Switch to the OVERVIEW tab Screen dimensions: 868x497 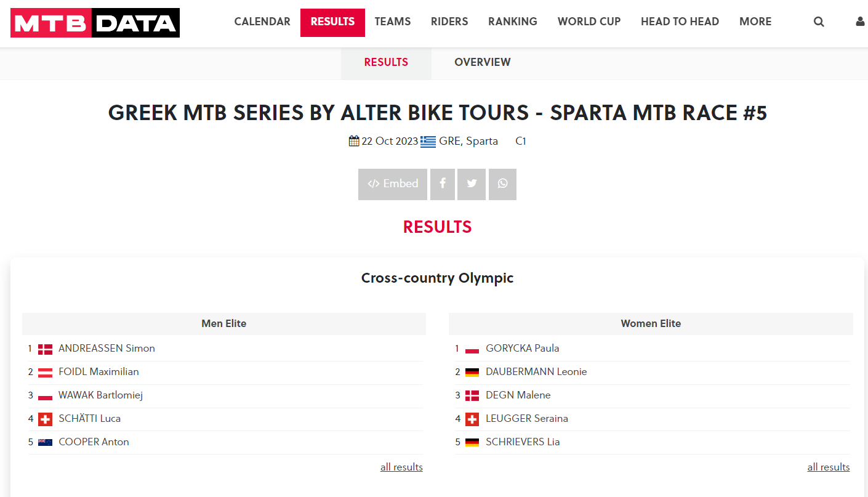tap(483, 62)
